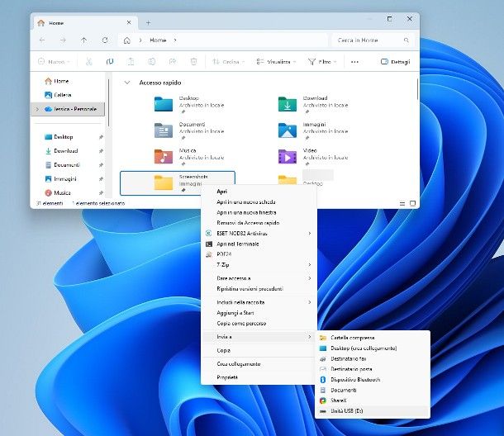This screenshot has height=436, width=504.
Task: Open the Video folder tile
Action: [313, 156]
